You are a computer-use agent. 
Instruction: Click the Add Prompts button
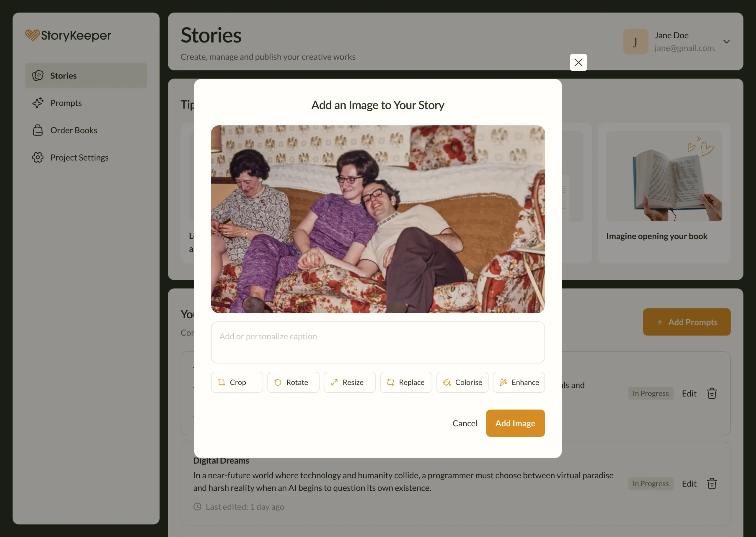pos(687,322)
